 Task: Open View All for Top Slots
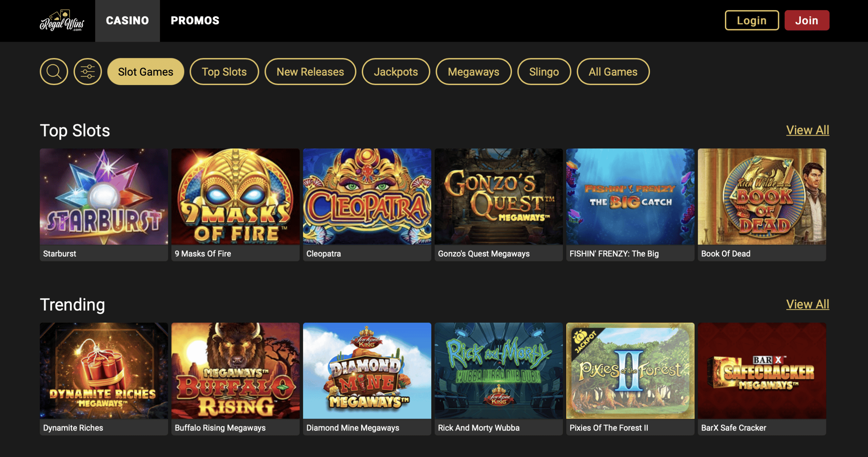(808, 130)
